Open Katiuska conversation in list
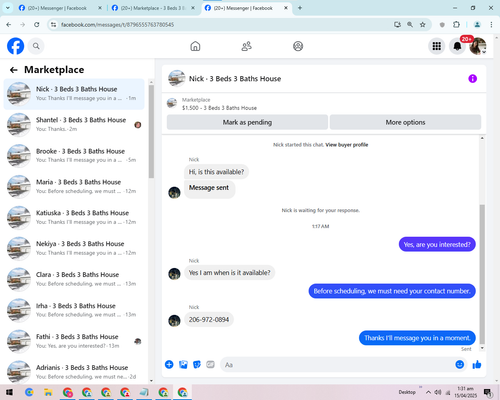The width and height of the screenshot is (500, 400). point(74,217)
